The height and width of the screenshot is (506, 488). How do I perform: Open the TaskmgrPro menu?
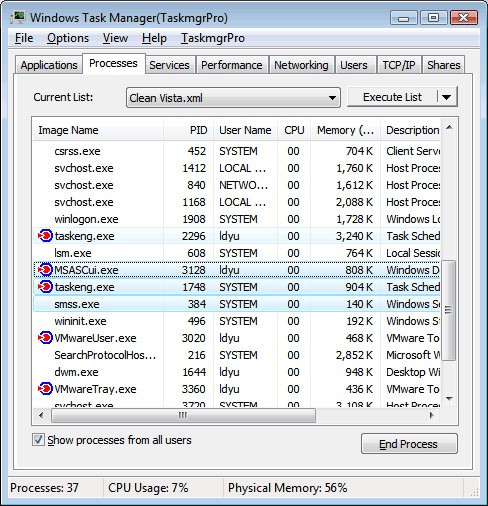pos(213,38)
